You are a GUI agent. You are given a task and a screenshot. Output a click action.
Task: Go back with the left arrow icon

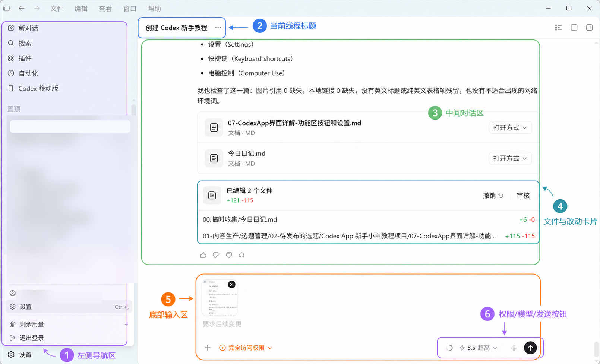(22, 8)
